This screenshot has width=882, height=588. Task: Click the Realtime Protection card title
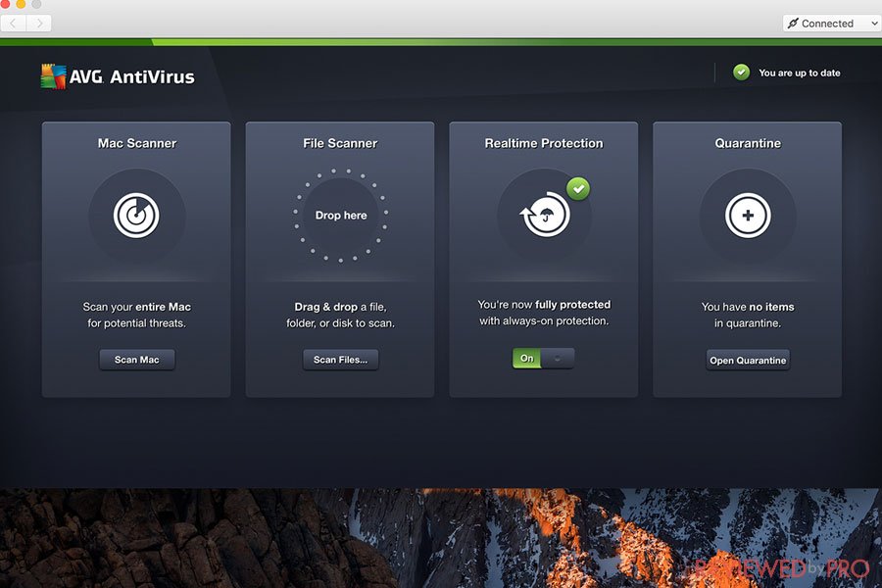(544, 143)
